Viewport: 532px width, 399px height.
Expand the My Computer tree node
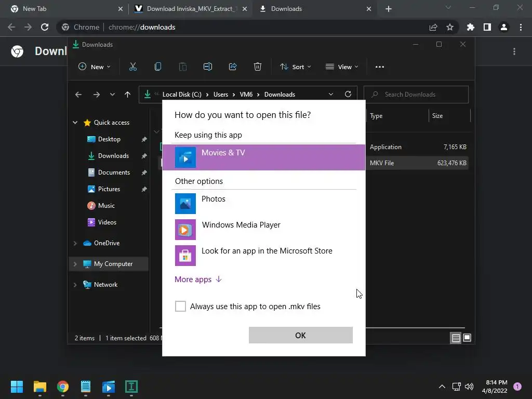pos(75,263)
